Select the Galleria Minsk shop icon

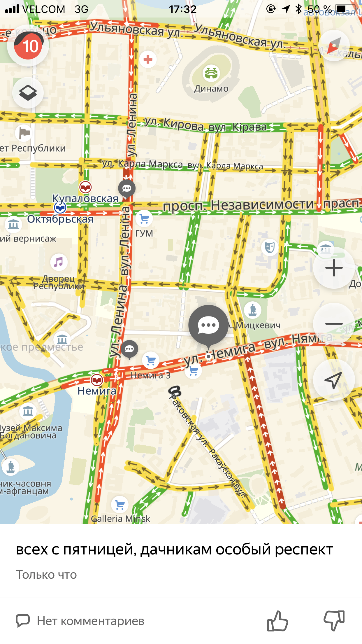(120, 505)
